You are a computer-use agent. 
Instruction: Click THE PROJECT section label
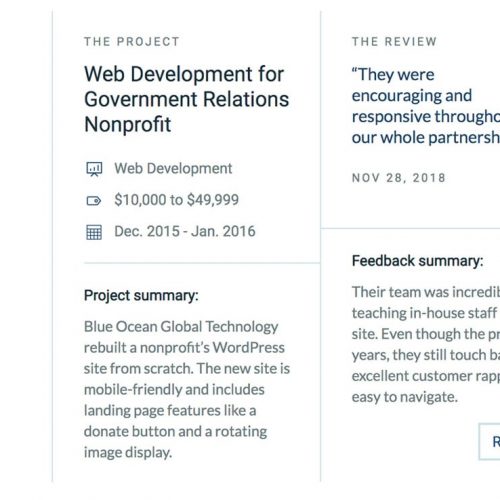click(132, 42)
